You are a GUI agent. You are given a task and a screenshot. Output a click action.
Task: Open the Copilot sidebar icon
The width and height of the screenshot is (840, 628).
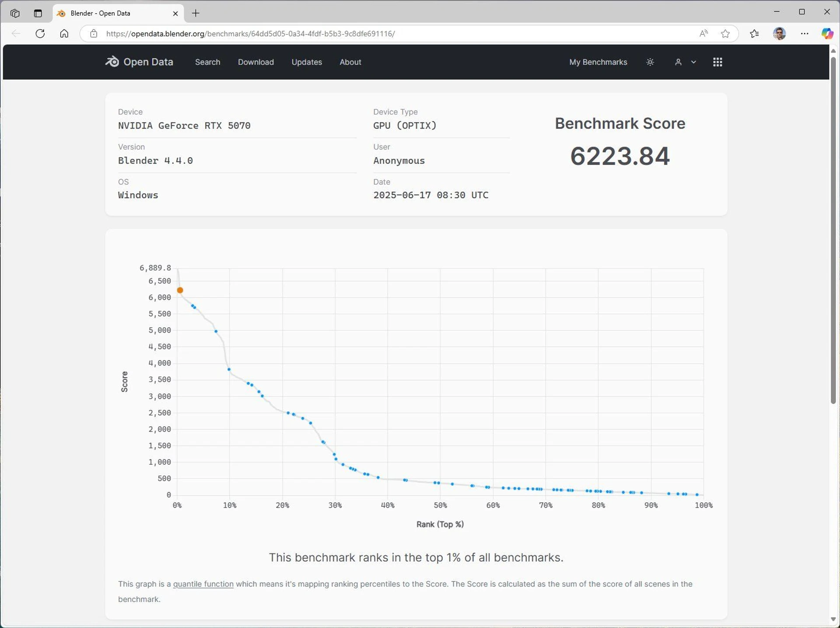pyautogui.click(x=827, y=34)
